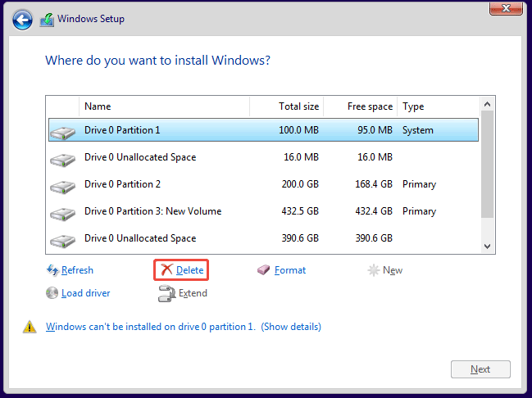Click the scroll up arrow of the partition list
This screenshot has height=398, width=532.
pyautogui.click(x=488, y=105)
